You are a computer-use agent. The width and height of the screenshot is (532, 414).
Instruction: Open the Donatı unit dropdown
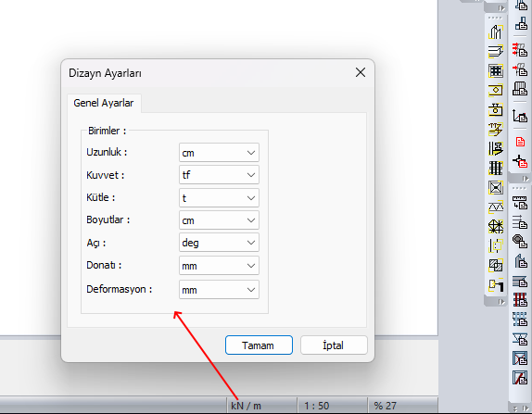[x=219, y=266]
